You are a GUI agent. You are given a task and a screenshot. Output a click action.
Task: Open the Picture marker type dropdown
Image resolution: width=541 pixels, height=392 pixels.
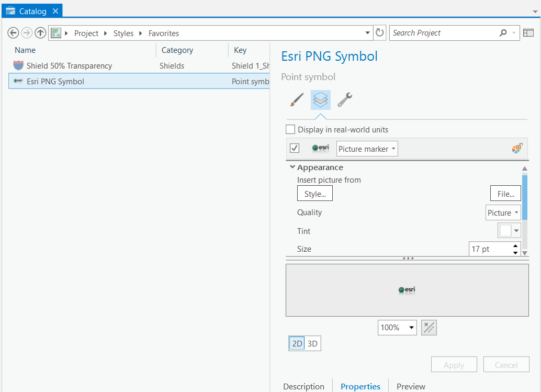[x=367, y=149]
